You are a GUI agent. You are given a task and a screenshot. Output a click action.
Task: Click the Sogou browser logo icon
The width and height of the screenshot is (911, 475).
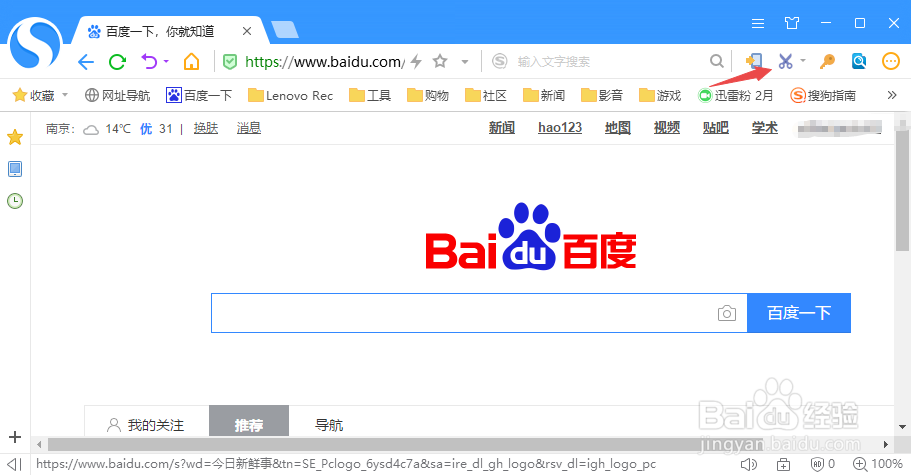coord(35,45)
